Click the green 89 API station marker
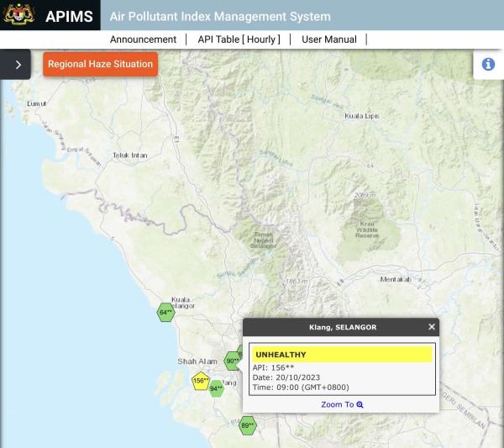504x448 pixels. tap(247, 426)
